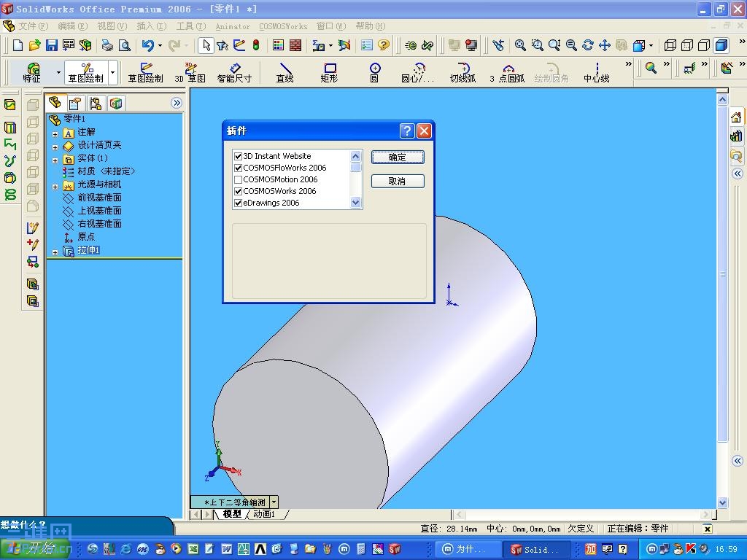The height and width of the screenshot is (560, 747).
Task: Click the New document icon
Action: [18, 45]
